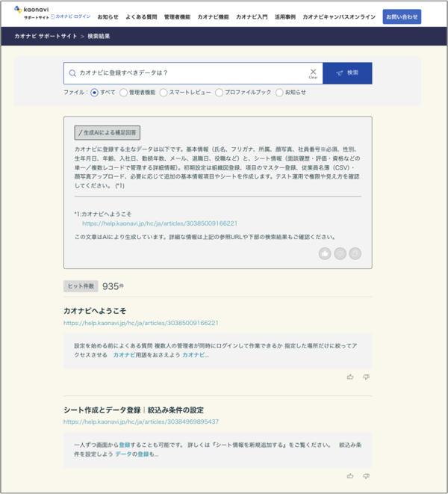Viewport: 448px width, 494px height.
Task: Copy the AI-generated answer
Action: (355, 253)
